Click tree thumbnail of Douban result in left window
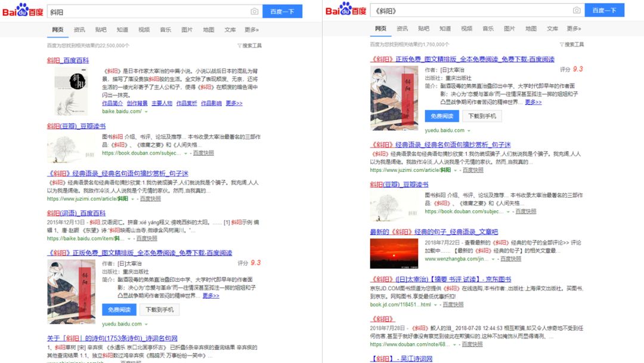The height and width of the screenshot is (363, 644). click(71, 148)
